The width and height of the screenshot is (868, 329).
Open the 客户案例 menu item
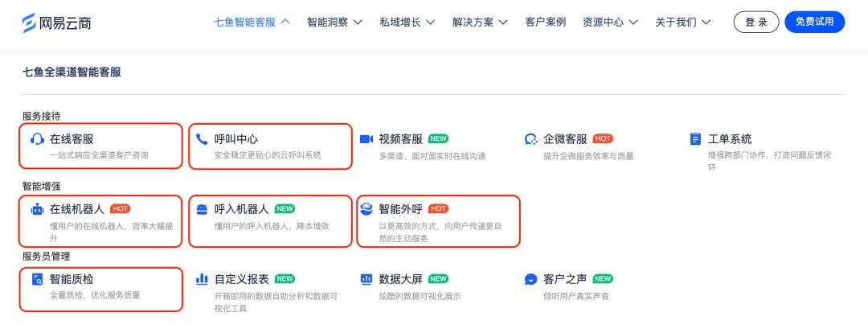[x=545, y=22]
